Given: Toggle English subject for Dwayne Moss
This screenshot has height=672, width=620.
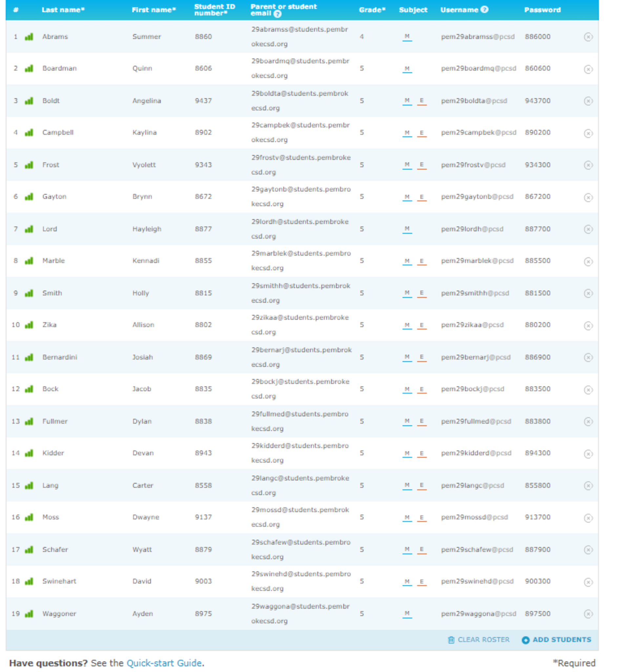Looking at the screenshot, I should click(x=422, y=518).
